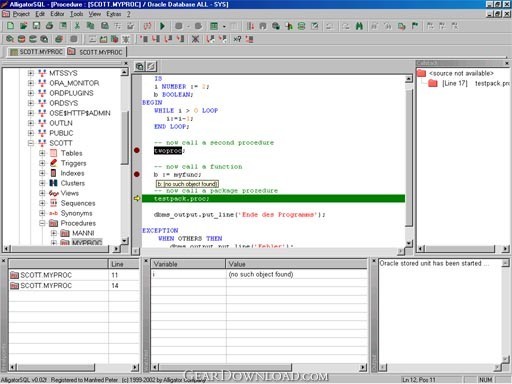Click the red database cylinder icon
This screenshot has width=512, height=384.
click(21, 39)
